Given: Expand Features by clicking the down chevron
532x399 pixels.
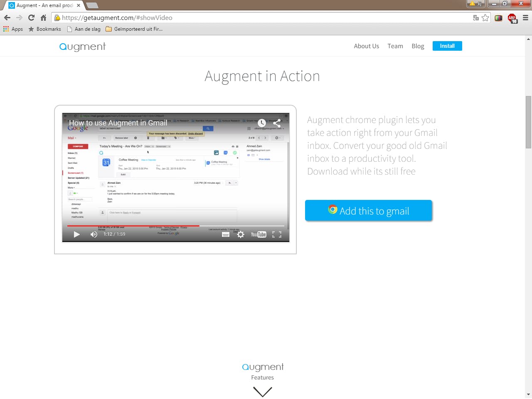Looking at the screenshot, I should 262,391.
